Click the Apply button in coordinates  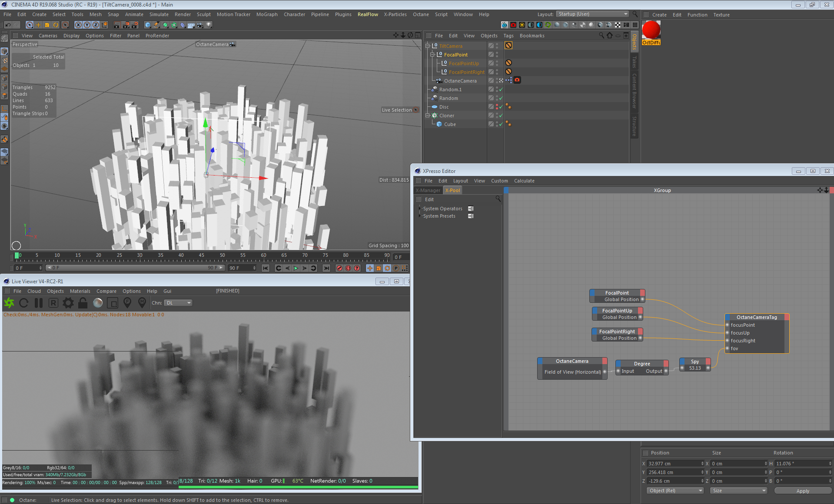(x=803, y=491)
